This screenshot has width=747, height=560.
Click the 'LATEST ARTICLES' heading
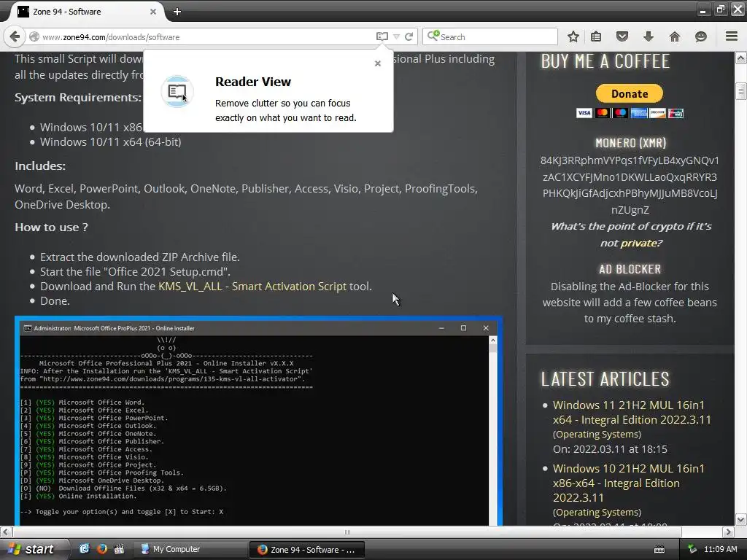605,379
